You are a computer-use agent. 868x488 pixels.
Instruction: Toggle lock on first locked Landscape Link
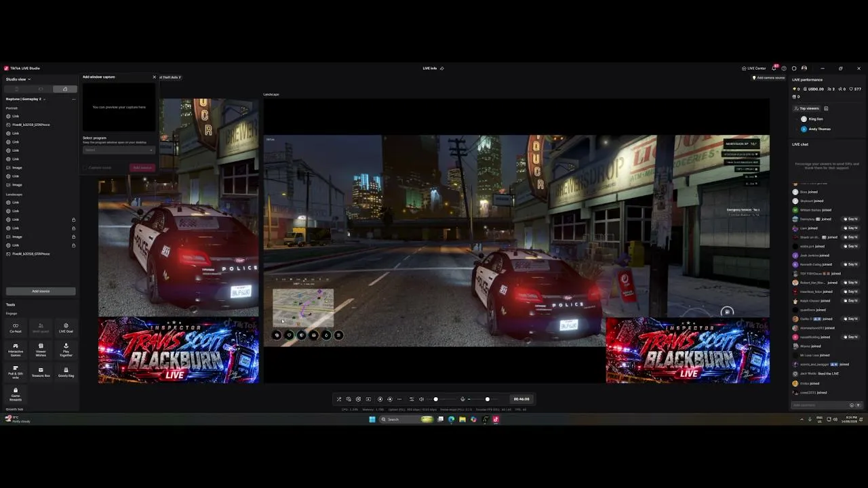(74, 220)
